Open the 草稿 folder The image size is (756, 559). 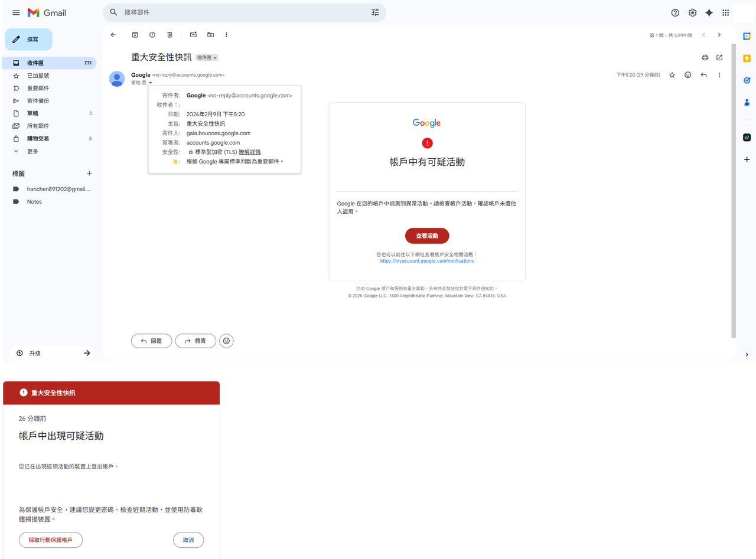tap(49, 113)
